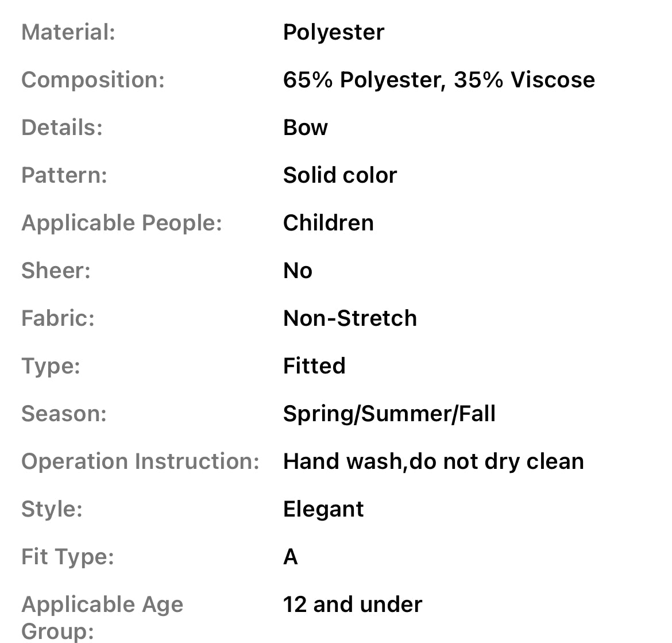This screenshot has width=672, height=643.
Task: Select the 65% Polyester, 35% Viscose text
Action: [439, 80]
